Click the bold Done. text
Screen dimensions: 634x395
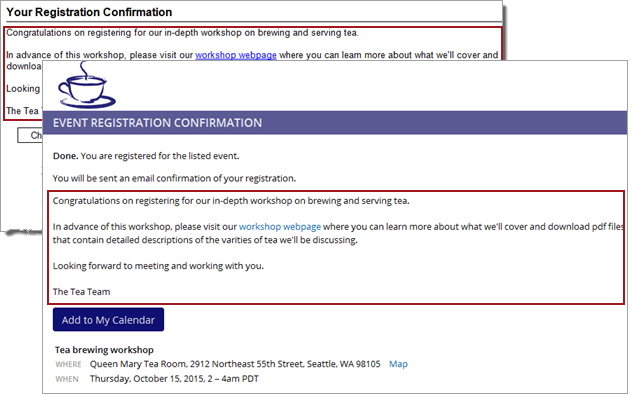tap(66, 156)
